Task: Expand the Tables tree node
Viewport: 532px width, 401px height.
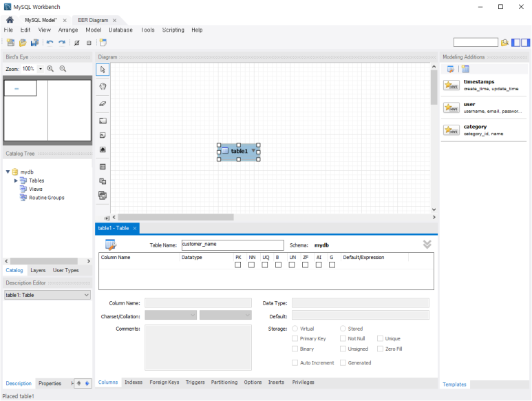Action: (x=16, y=181)
